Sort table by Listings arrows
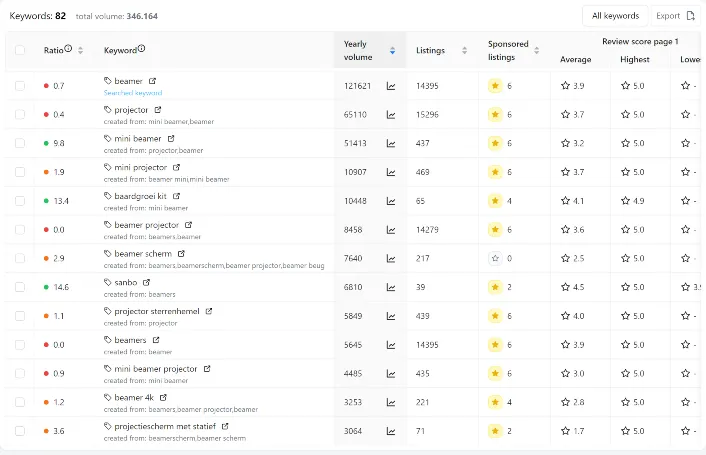This screenshot has width=706, height=455. 464,50
